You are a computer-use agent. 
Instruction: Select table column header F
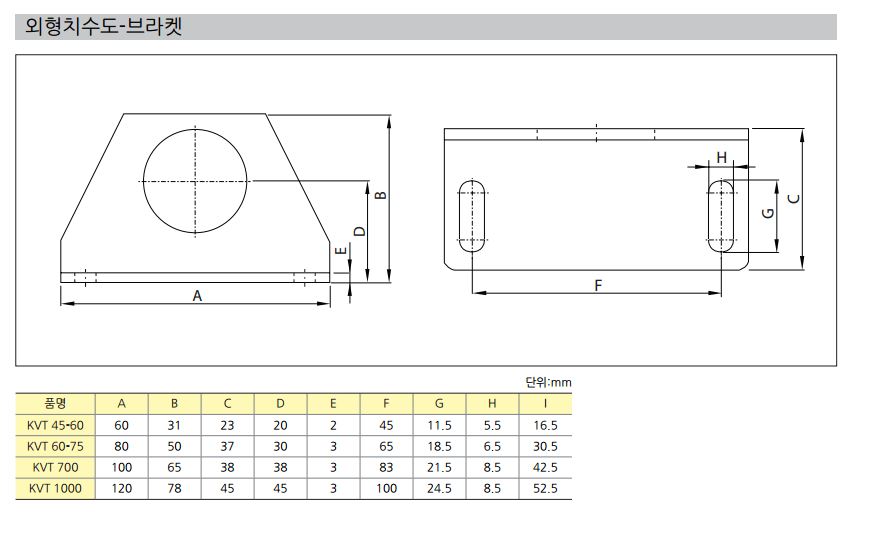(x=386, y=403)
